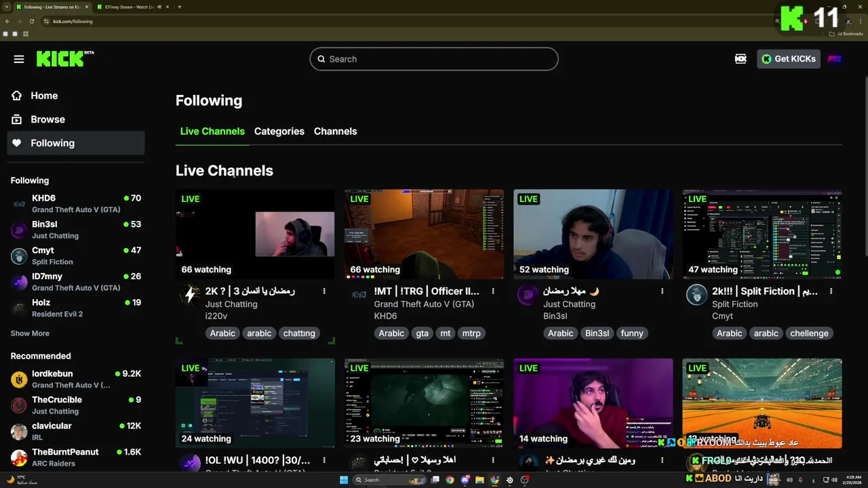Viewport: 868px width, 488px height.
Task: Select the gta tag on KHD6 card
Action: pyautogui.click(x=422, y=333)
